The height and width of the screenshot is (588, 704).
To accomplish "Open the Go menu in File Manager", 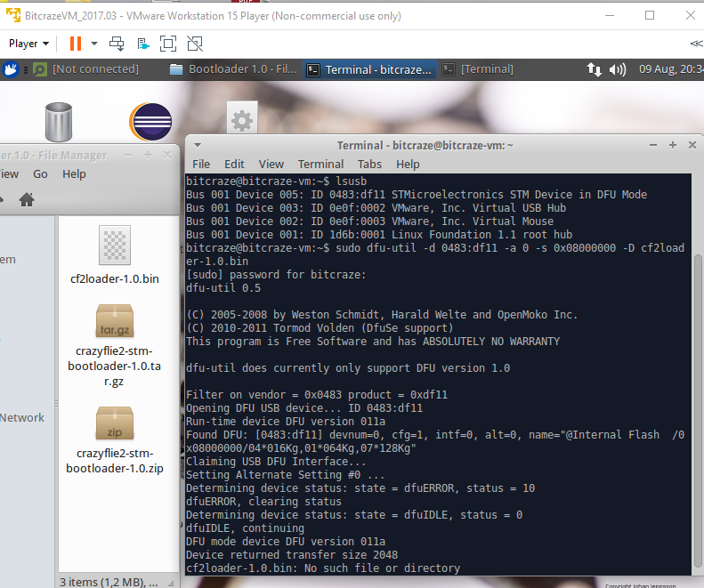I will point(40,174).
